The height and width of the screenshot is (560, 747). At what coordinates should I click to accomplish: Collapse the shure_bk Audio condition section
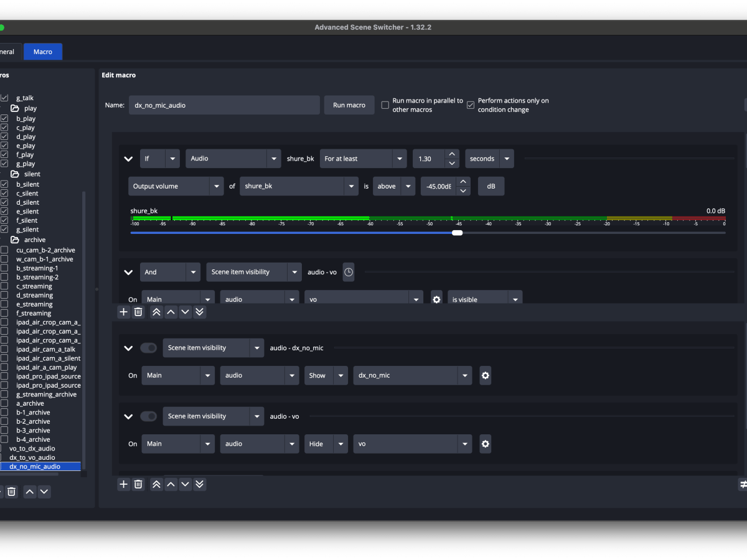[128, 159]
